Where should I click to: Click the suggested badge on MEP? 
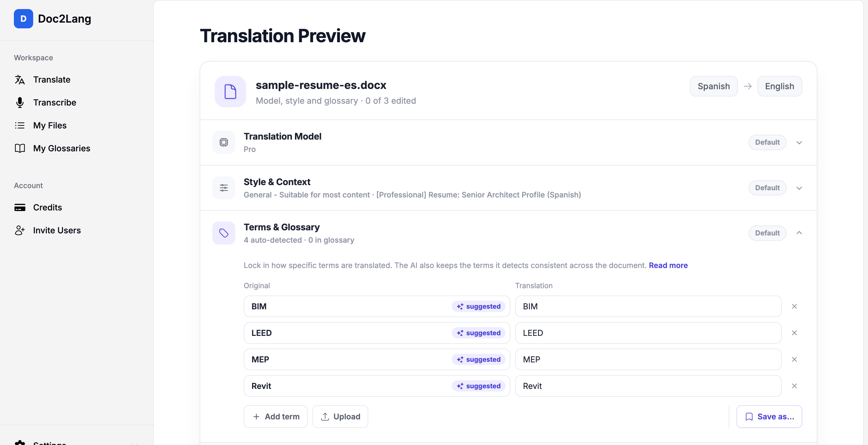tap(478, 359)
